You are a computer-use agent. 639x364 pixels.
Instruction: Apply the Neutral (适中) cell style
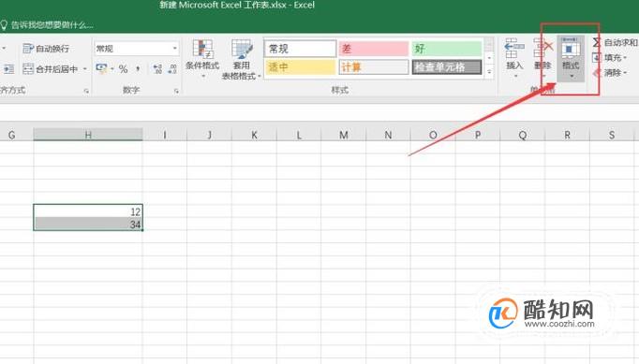click(301, 67)
